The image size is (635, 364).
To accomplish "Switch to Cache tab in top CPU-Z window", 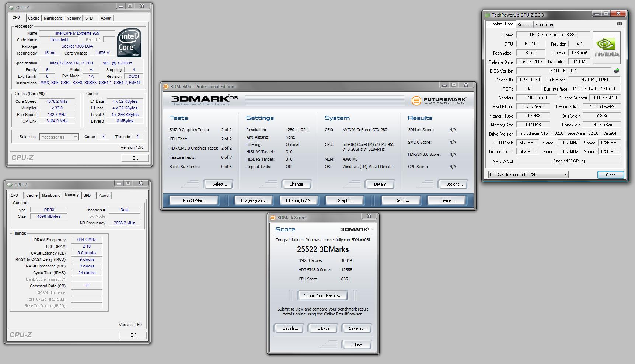I will point(34,18).
